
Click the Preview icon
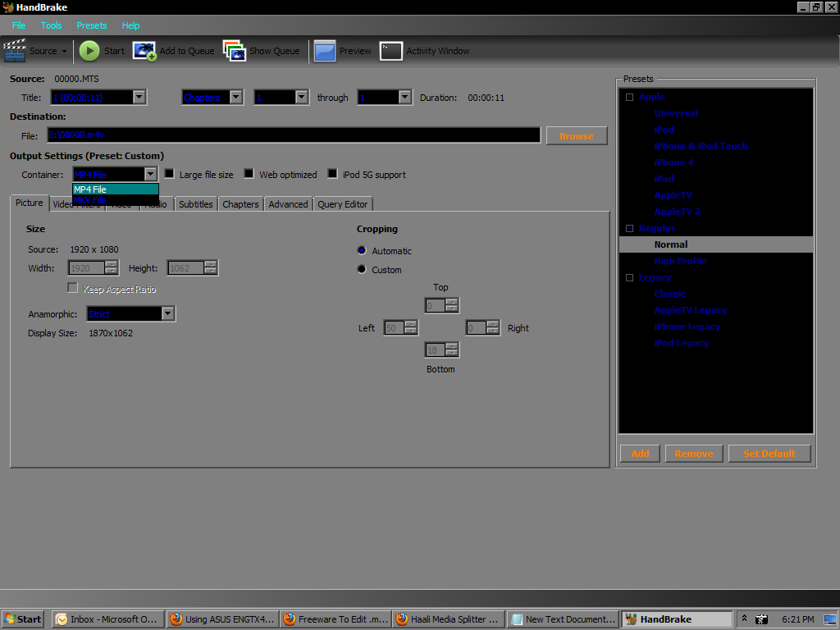pyautogui.click(x=325, y=51)
